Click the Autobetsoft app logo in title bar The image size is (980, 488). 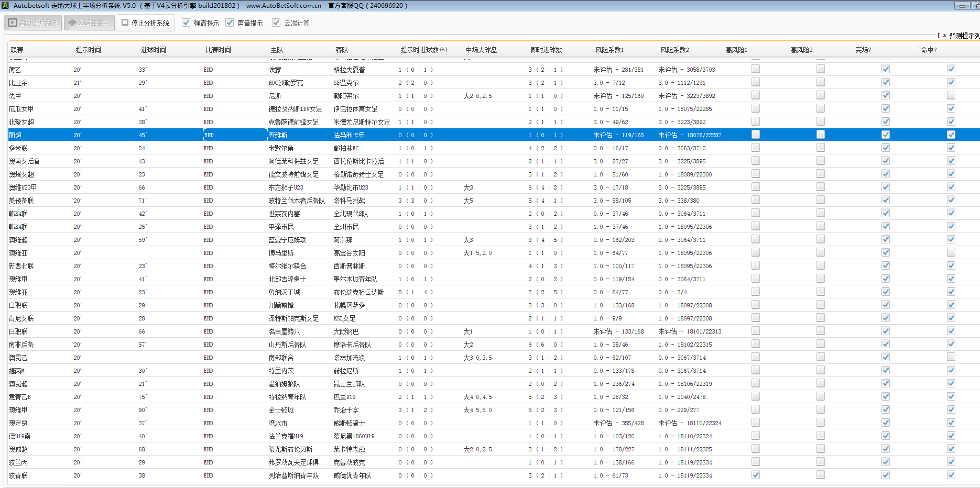(x=5, y=6)
